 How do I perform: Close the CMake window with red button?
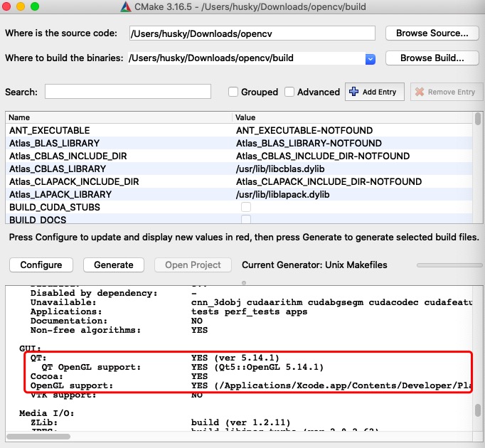coord(6,6)
